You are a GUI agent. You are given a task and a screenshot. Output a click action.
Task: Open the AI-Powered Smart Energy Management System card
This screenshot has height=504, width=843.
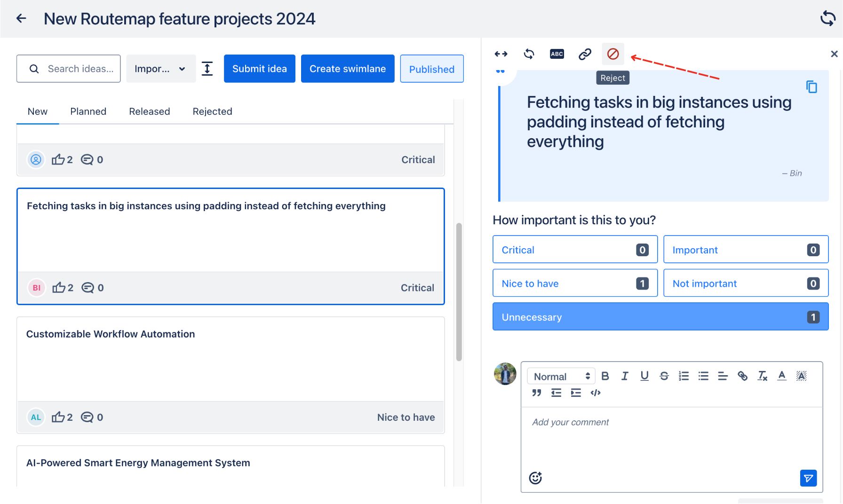tap(231, 466)
